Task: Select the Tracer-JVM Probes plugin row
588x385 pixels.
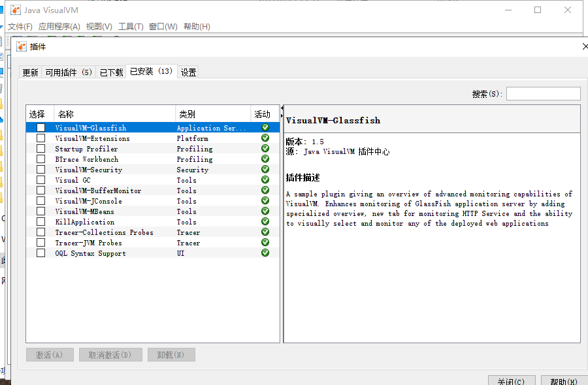Action: coord(153,243)
